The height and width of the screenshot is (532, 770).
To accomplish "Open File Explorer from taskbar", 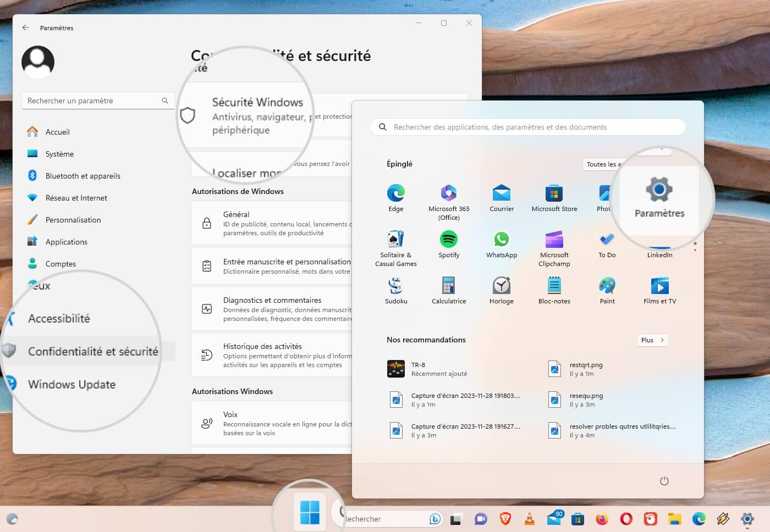I will [674, 518].
